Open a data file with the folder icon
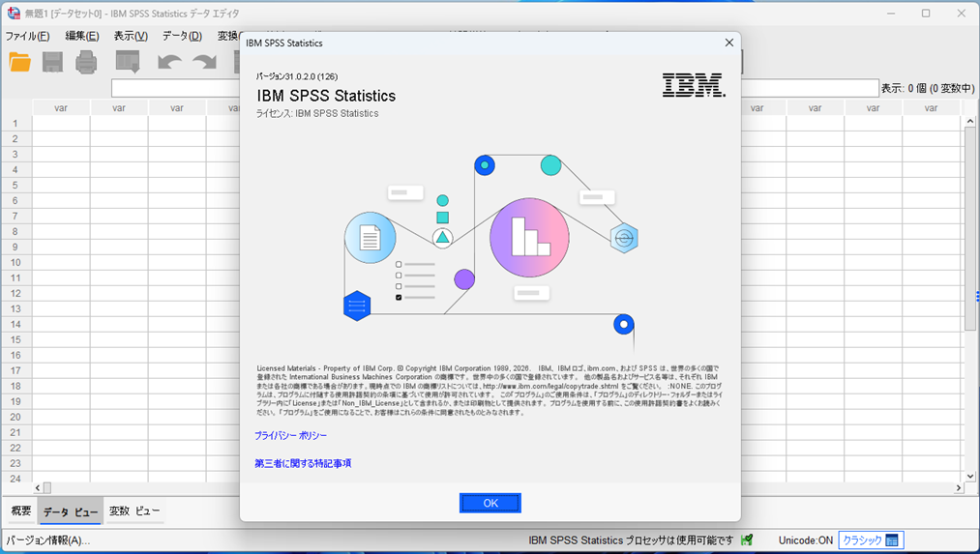This screenshot has height=554, width=980. coord(20,62)
